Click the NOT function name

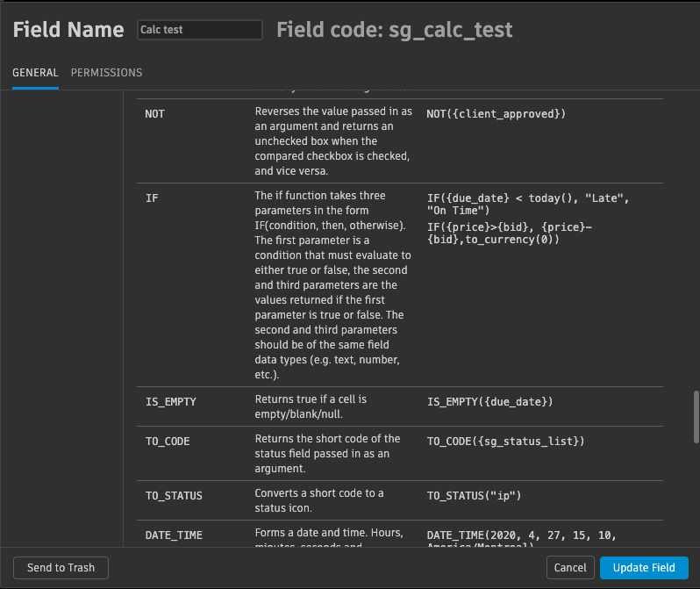point(155,114)
